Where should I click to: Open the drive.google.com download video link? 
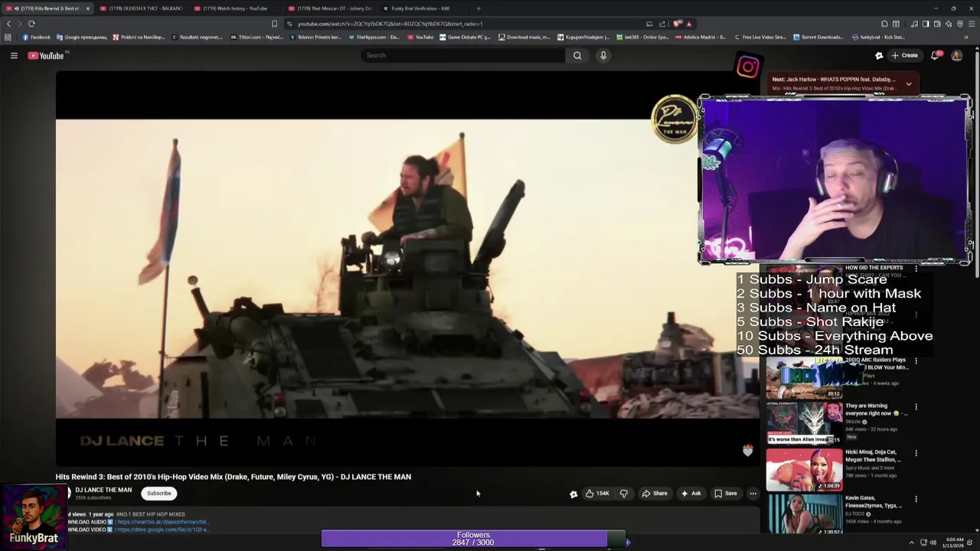pyautogui.click(x=162, y=530)
